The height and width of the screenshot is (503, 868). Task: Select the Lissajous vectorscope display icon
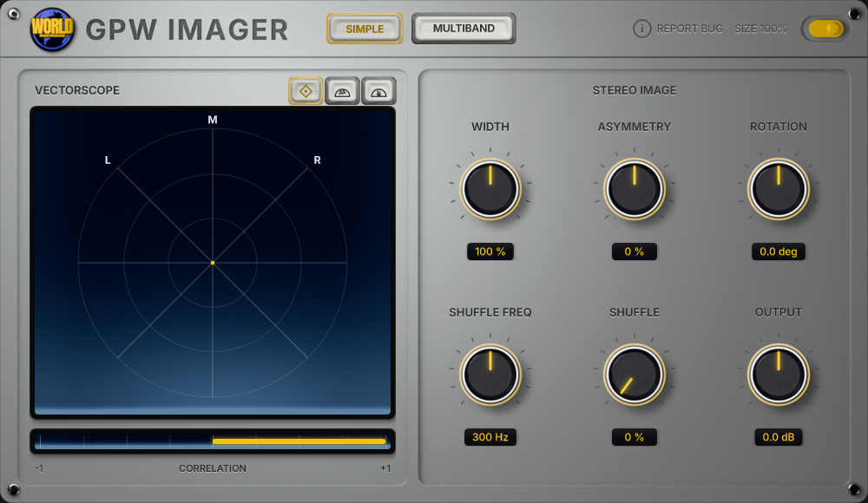306,91
